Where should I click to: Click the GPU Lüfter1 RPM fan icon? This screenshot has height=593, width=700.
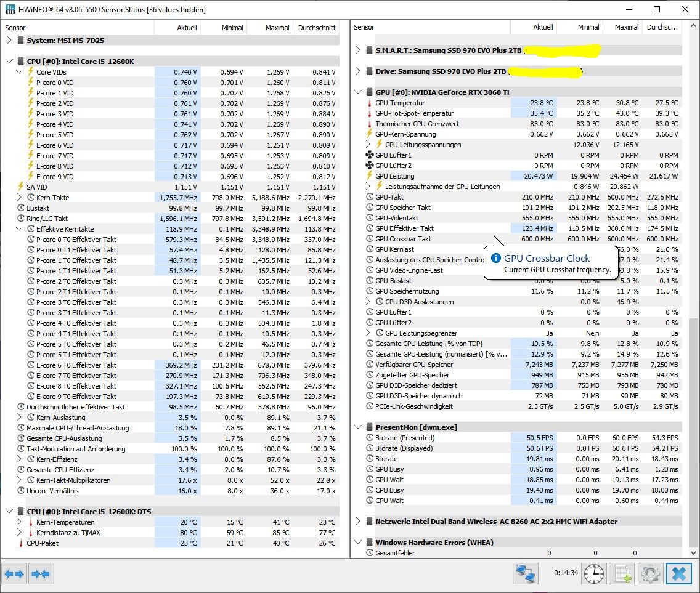[370, 155]
